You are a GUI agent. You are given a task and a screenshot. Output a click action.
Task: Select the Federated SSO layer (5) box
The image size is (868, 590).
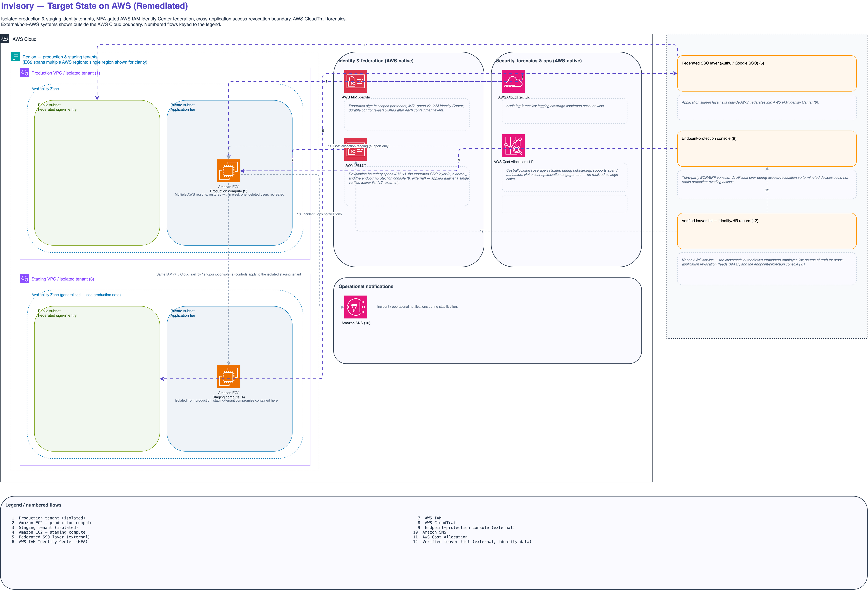click(x=767, y=74)
